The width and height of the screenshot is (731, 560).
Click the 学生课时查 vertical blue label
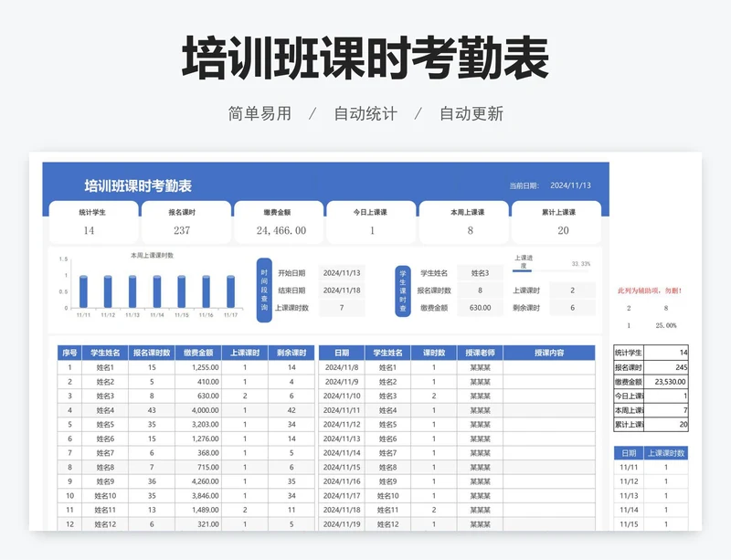pos(402,291)
